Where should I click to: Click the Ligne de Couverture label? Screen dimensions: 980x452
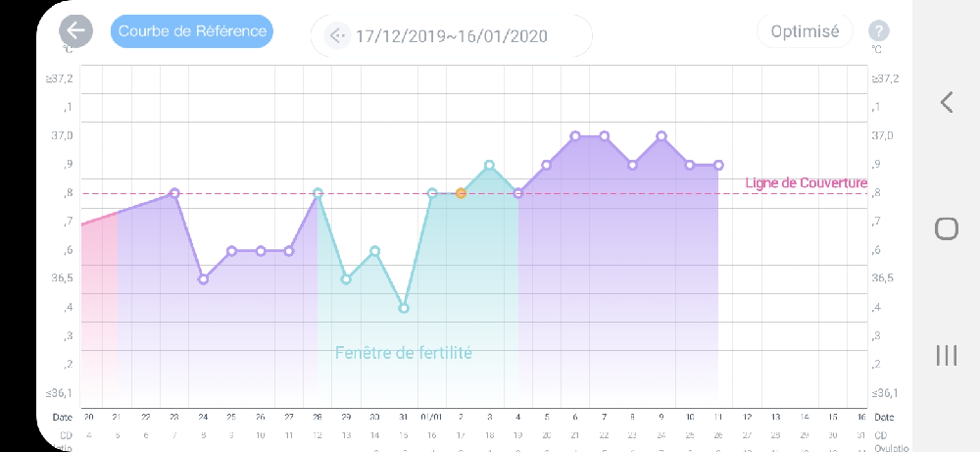(x=806, y=182)
